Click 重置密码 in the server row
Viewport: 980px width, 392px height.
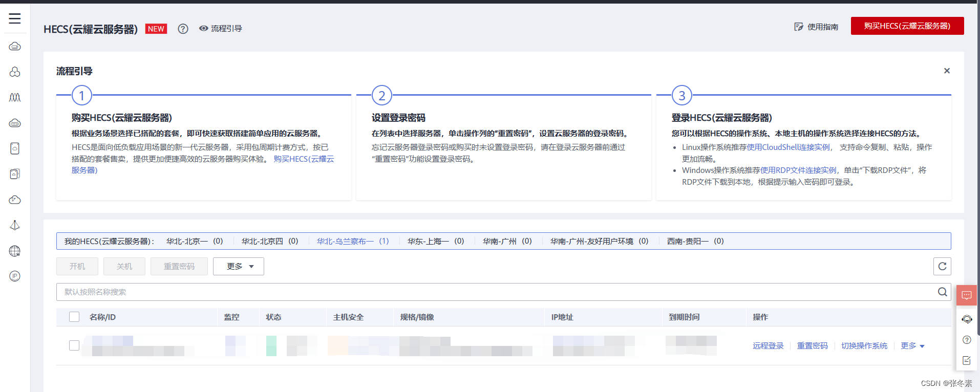pos(812,346)
